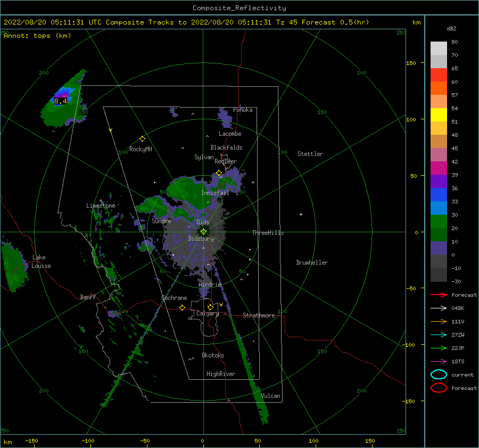Click the Banff label
Image resolution: width=479 pixels, height=448 pixels.
coord(88,297)
